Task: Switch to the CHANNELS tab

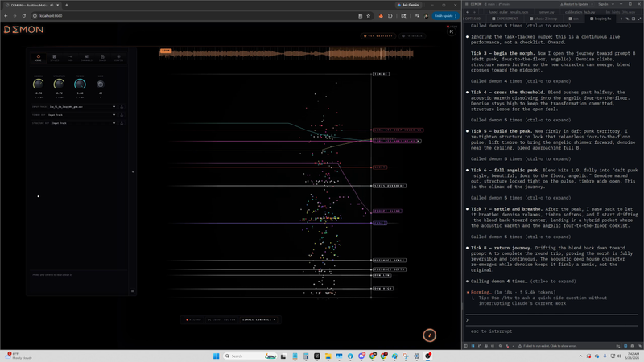Action: pyautogui.click(x=86, y=58)
